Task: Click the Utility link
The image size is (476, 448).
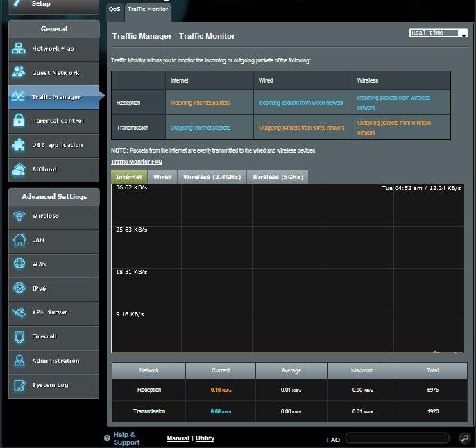Action: tap(205, 438)
